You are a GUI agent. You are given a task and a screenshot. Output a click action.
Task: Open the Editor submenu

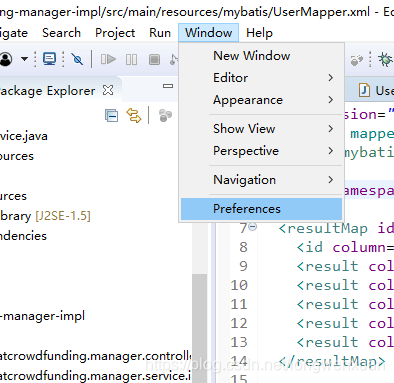(261, 78)
